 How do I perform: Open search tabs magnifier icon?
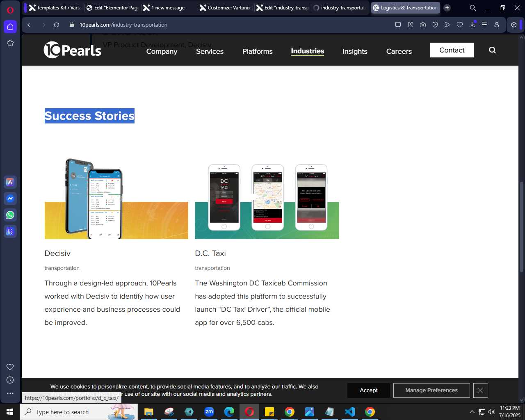coord(473,8)
